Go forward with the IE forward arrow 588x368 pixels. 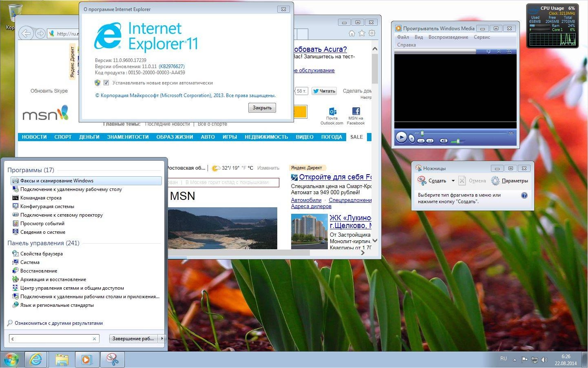tap(40, 33)
